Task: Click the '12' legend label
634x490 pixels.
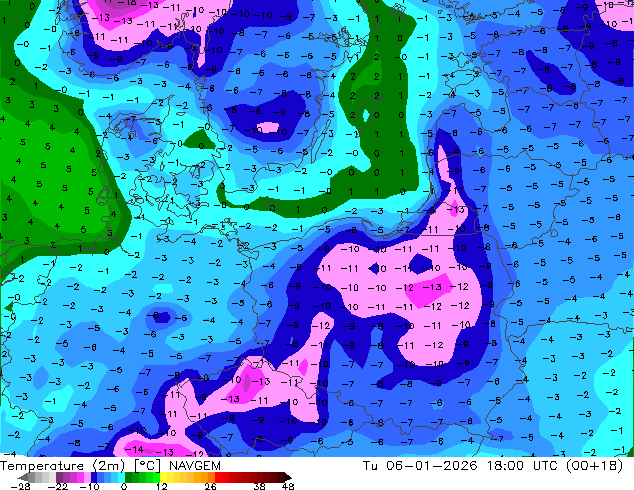Action: coord(162,486)
